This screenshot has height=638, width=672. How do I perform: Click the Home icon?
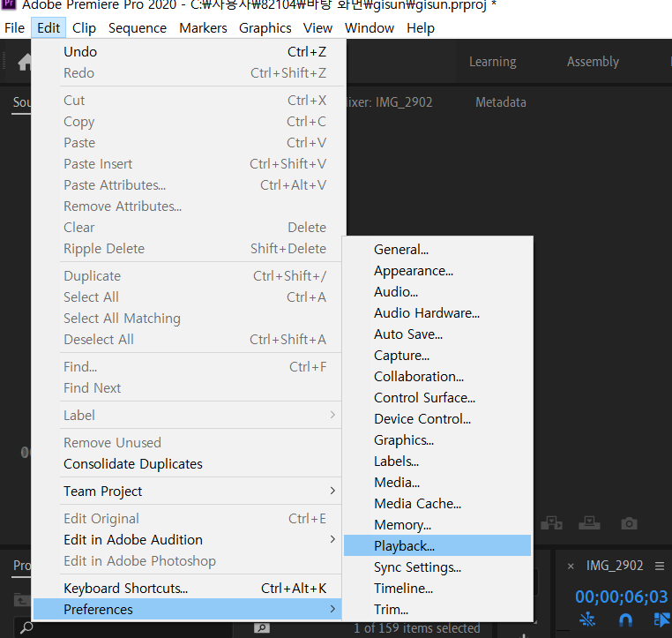[25, 62]
